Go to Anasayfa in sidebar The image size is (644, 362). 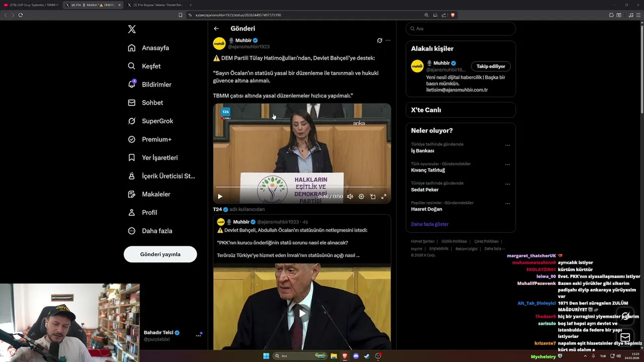[148, 48]
